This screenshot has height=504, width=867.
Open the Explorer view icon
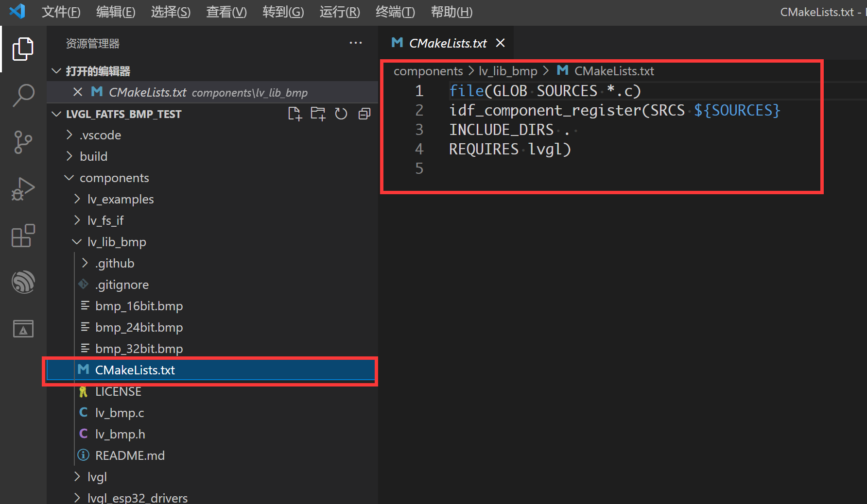[x=23, y=49]
